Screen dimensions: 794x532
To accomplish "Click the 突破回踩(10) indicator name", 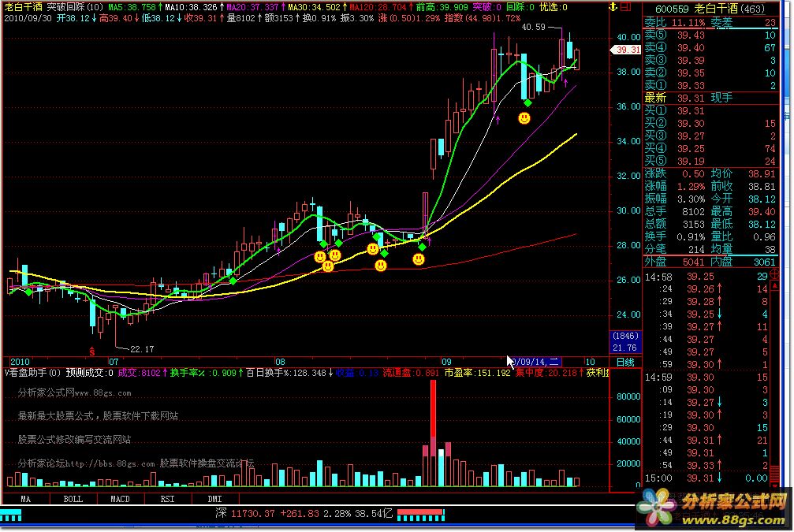I will coord(75,7).
